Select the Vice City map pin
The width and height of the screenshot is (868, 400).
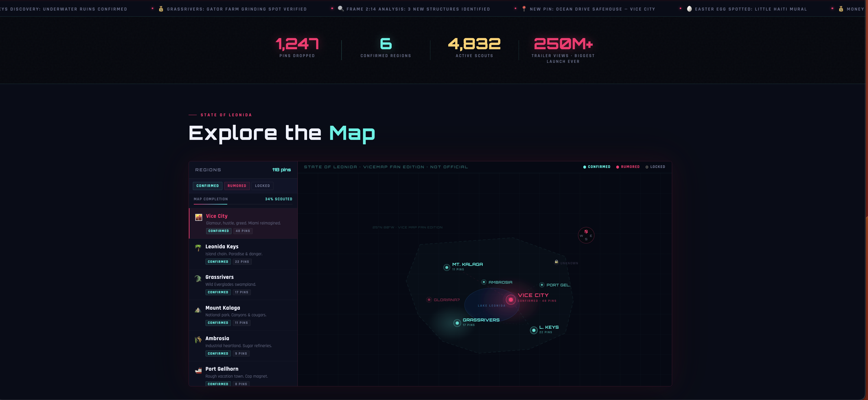510,299
